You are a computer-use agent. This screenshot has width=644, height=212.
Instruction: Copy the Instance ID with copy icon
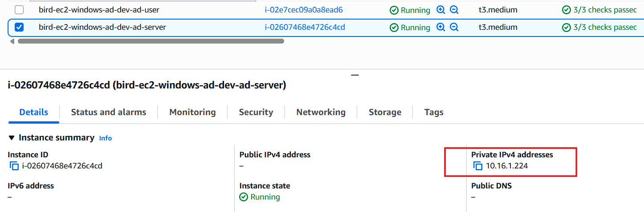coord(14,166)
